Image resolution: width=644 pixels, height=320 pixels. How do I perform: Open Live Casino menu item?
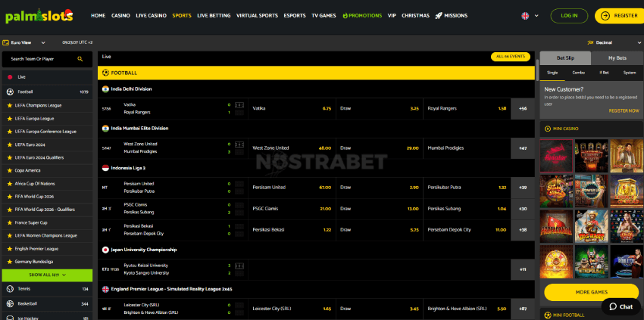pyautogui.click(x=151, y=16)
